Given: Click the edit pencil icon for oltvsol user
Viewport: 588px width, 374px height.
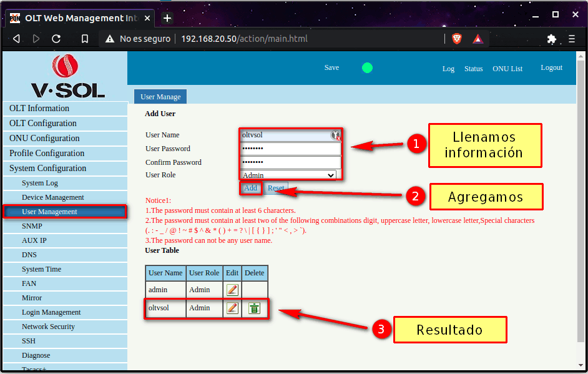Looking at the screenshot, I should tap(232, 308).
